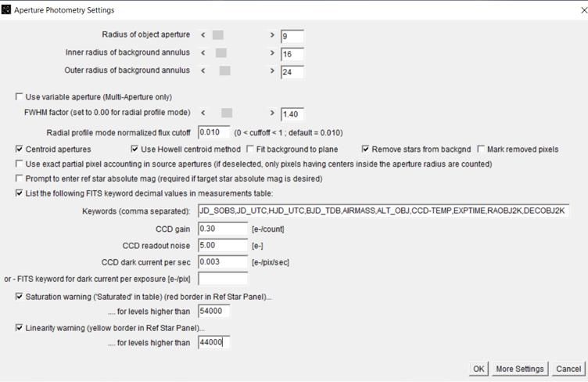
Task: Click the right arrow of FWHM factor slider
Action: pyautogui.click(x=272, y=114)
